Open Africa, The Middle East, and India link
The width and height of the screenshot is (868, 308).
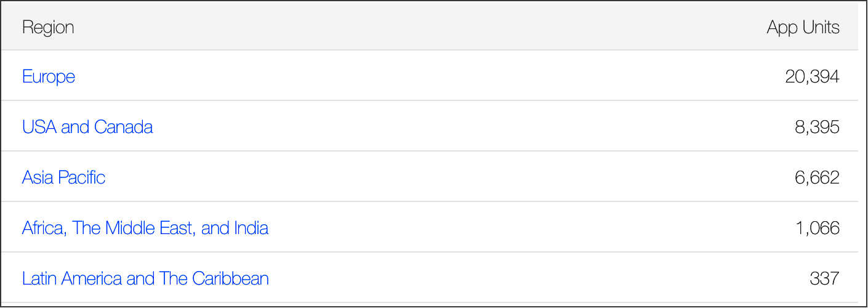click(x=145, y=228)
